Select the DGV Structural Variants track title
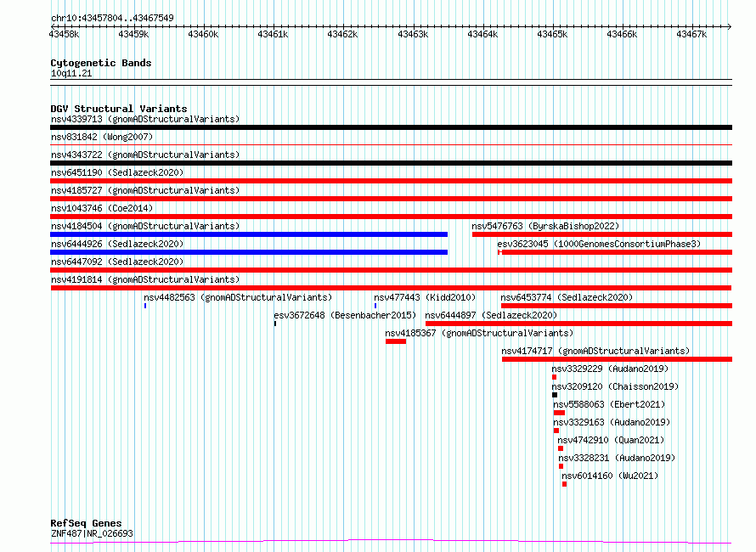The height and width of the screenshot is (552, 756). coord(119,109)
